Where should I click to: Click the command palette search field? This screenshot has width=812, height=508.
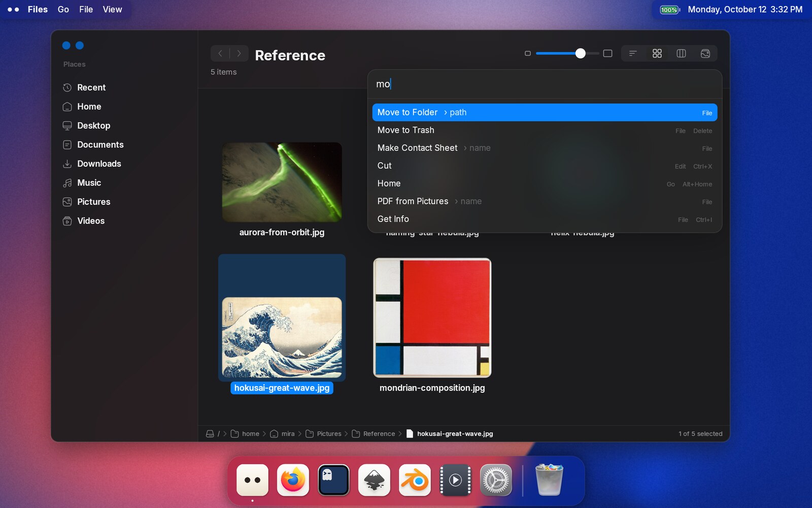click(x=545, y=84)
